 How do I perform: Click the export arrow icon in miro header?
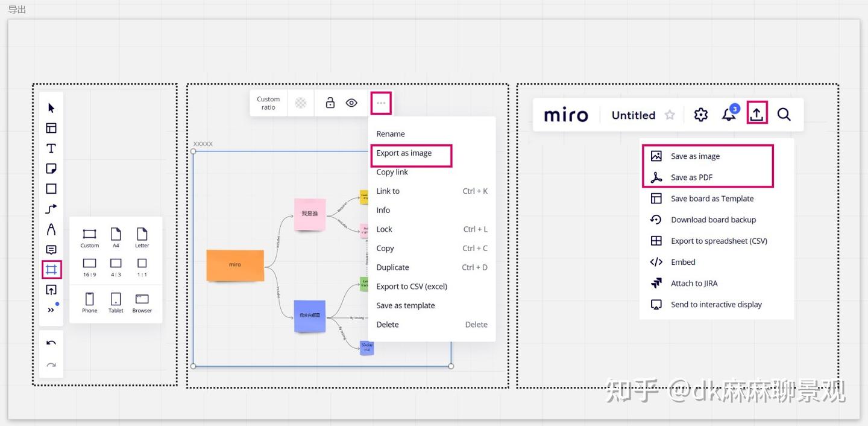click(757, 113)
